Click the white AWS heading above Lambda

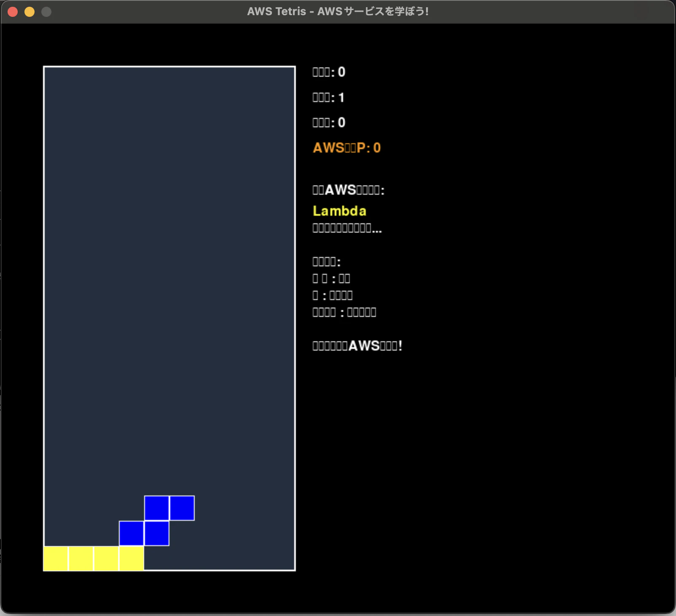pos(349,190)
